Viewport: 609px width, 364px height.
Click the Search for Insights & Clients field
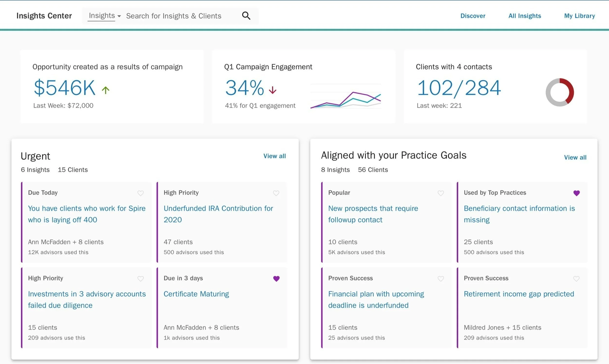click(x=174, y=16)
